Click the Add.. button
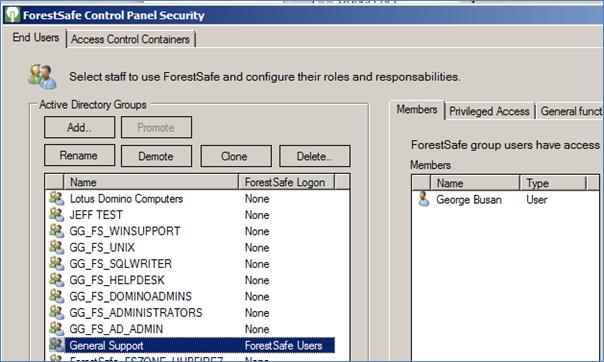This screenshot has height=362, width=604. 79,127
